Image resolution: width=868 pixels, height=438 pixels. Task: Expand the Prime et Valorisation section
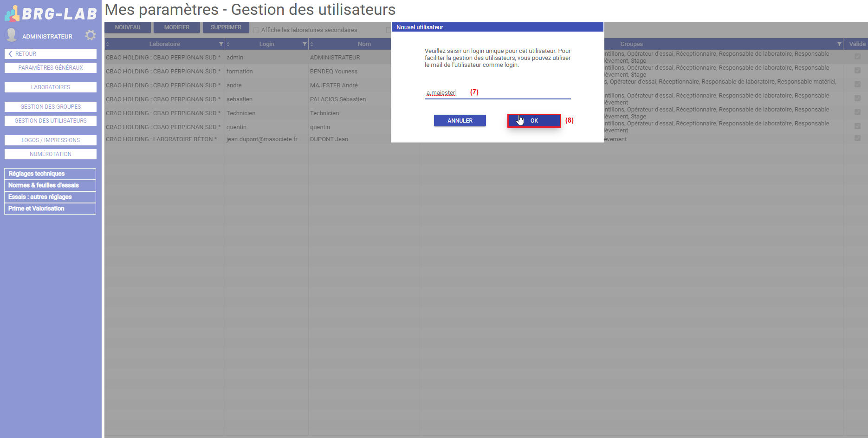coord(50,209)
